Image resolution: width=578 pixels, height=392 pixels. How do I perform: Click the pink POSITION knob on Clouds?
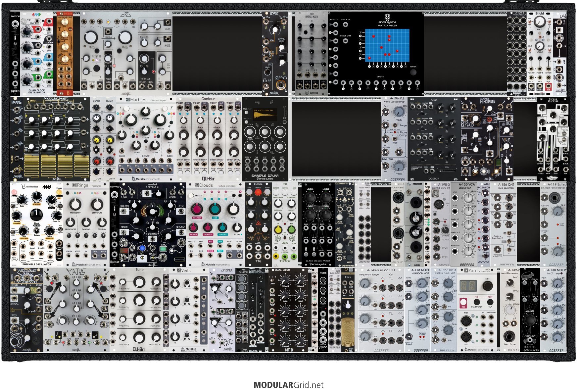coord(197,209)
